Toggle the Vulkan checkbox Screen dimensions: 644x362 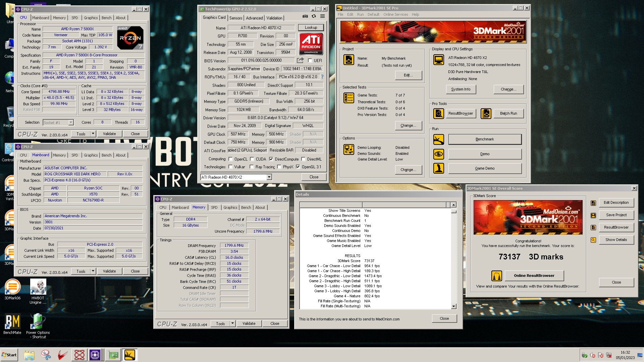pyautogui.click(x=230, y=167)
